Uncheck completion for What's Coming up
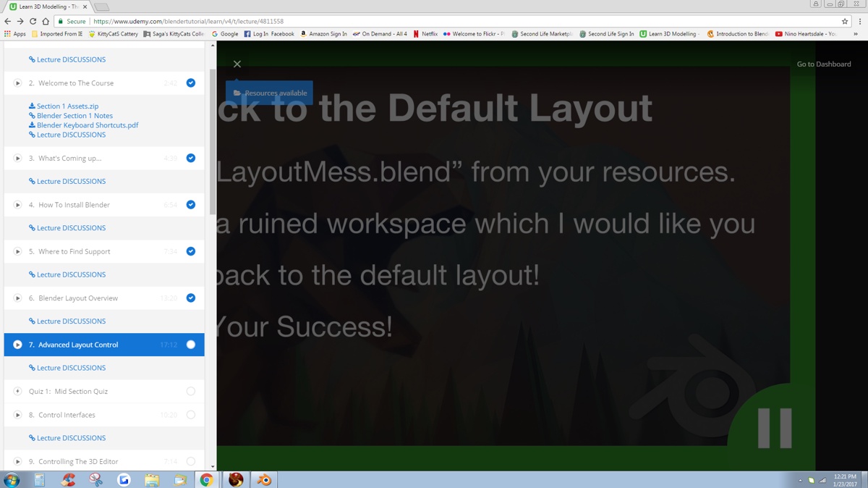This screenshot has height=488, width=868. pyautogui.click(x=191, y=158)
